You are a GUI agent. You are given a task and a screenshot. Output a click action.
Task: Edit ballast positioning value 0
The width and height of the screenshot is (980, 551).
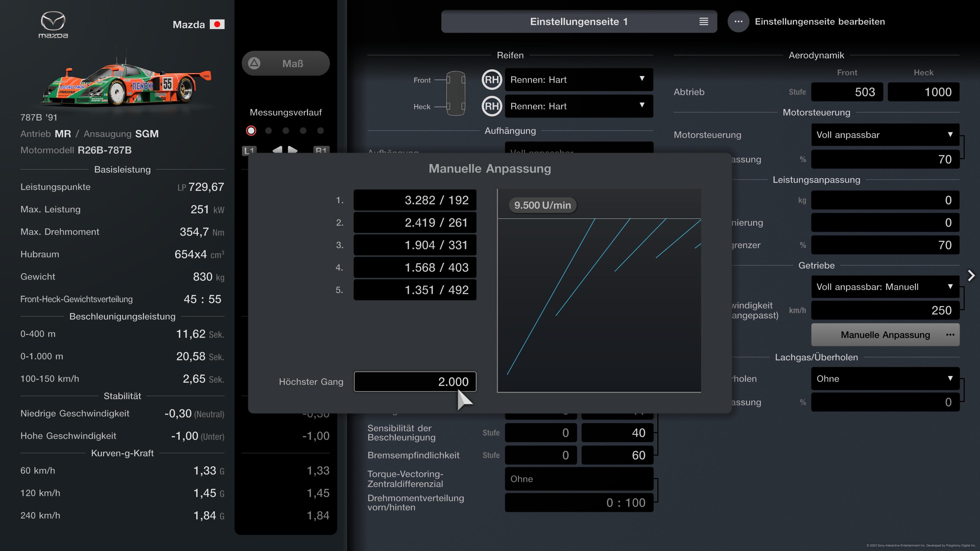(885, 222)
